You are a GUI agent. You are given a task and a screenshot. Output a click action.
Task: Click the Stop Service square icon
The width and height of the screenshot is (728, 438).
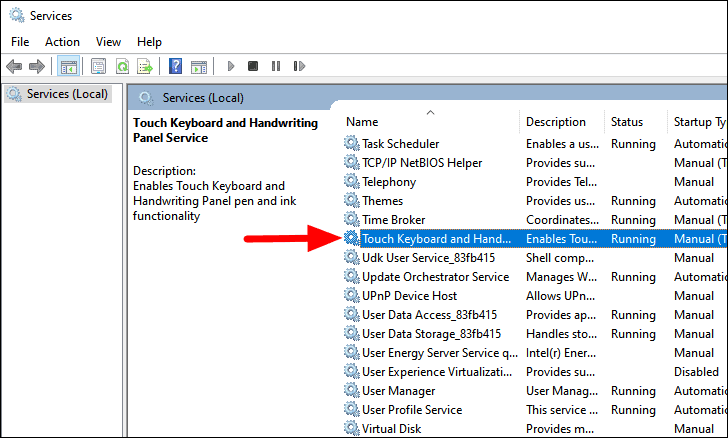pos(253,66)
